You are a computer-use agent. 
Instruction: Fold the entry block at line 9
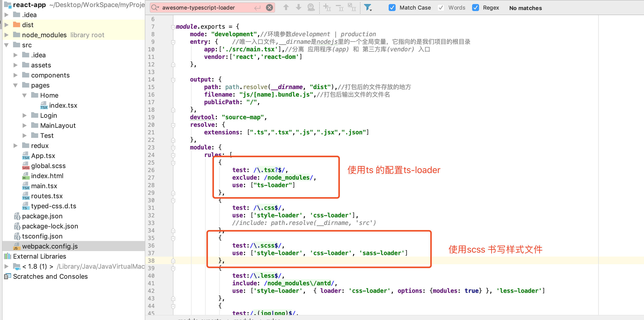pyautogui.click(x=173, y=42)
